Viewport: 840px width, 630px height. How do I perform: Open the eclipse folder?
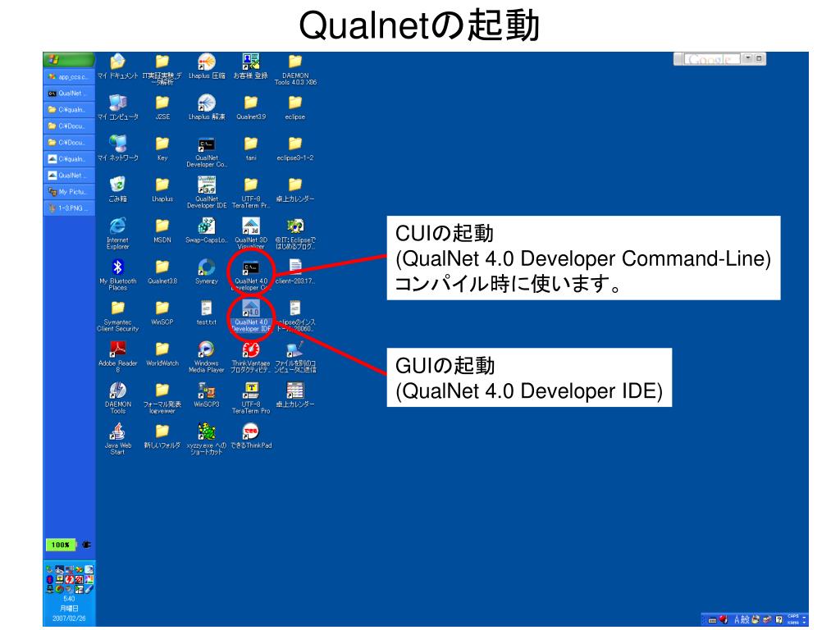[x=295, y=107]
